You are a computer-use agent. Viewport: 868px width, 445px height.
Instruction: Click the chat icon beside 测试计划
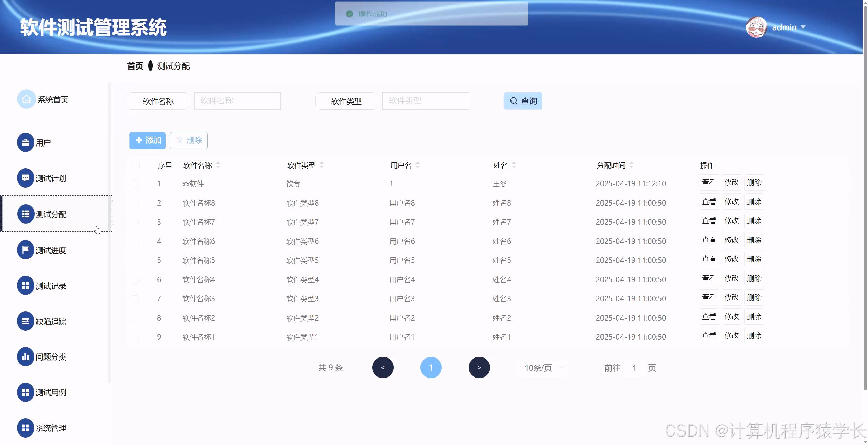[x=25, y=178]
